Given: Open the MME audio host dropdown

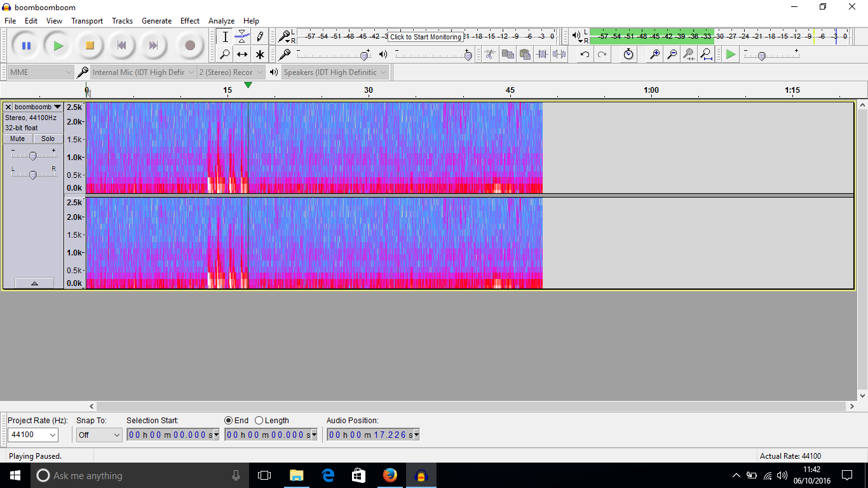Looking at the screenshot, I should click(x=41, y=72).
